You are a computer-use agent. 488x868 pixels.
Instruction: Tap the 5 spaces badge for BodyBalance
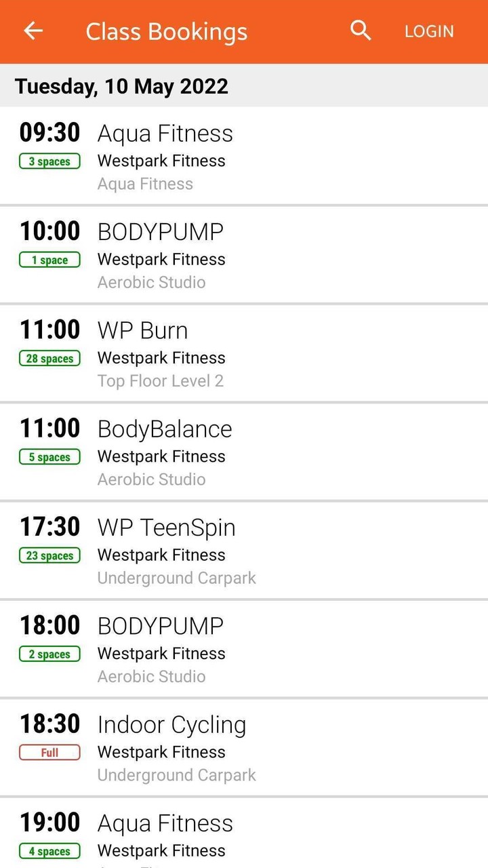[49, 456]
